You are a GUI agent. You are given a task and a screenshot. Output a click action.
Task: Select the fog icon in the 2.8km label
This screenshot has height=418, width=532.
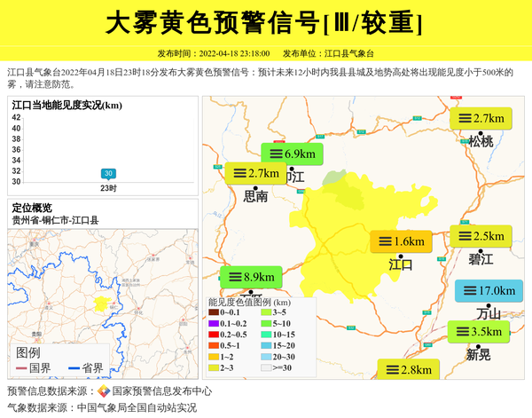(390, 370)
